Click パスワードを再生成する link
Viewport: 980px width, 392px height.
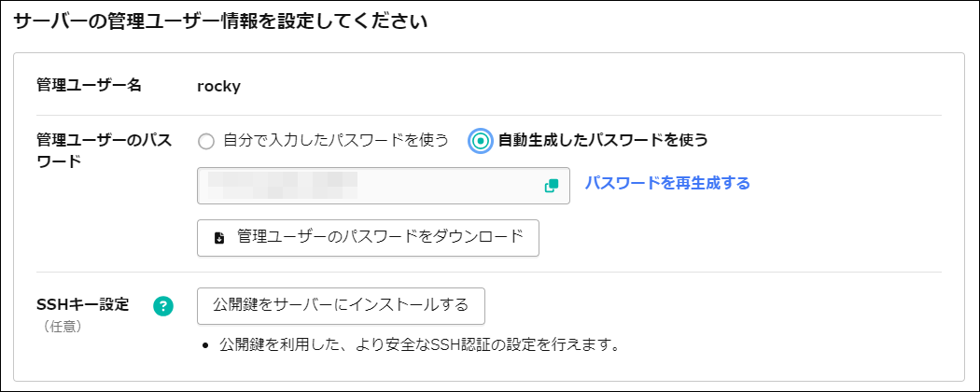tap(667, 183)
